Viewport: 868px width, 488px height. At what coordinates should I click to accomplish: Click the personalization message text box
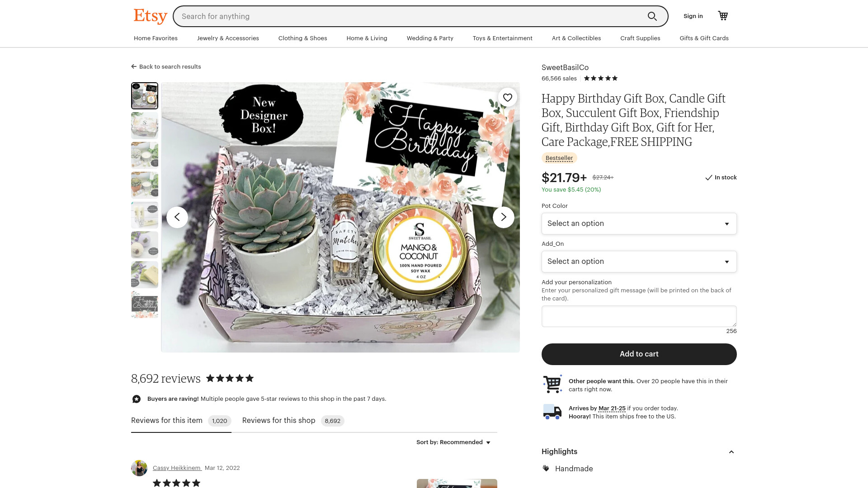(639, 316)
